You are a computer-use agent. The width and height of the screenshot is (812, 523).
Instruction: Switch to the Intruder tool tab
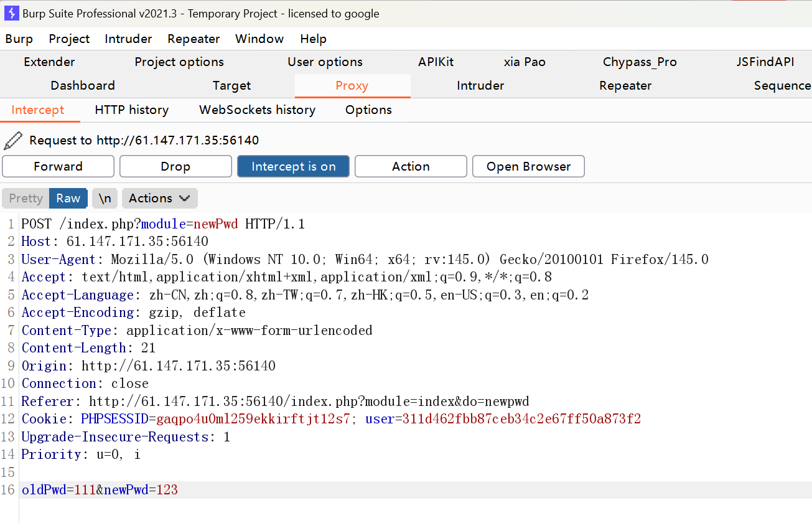point(480,85)
